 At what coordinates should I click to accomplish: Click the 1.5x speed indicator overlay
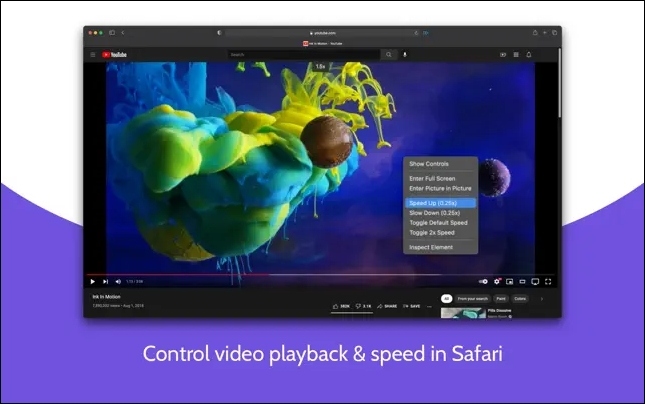(x=320, y=66)
